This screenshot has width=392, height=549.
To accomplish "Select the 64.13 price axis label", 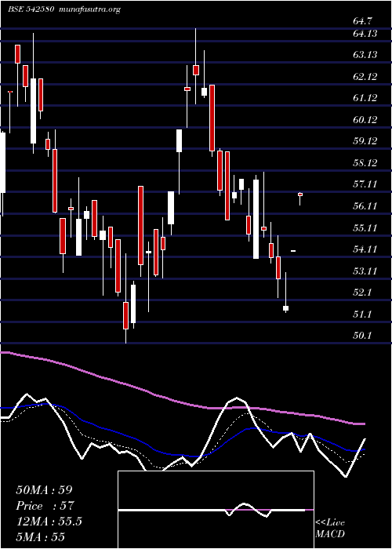I will pyautogui.click(x=365, y=34).
